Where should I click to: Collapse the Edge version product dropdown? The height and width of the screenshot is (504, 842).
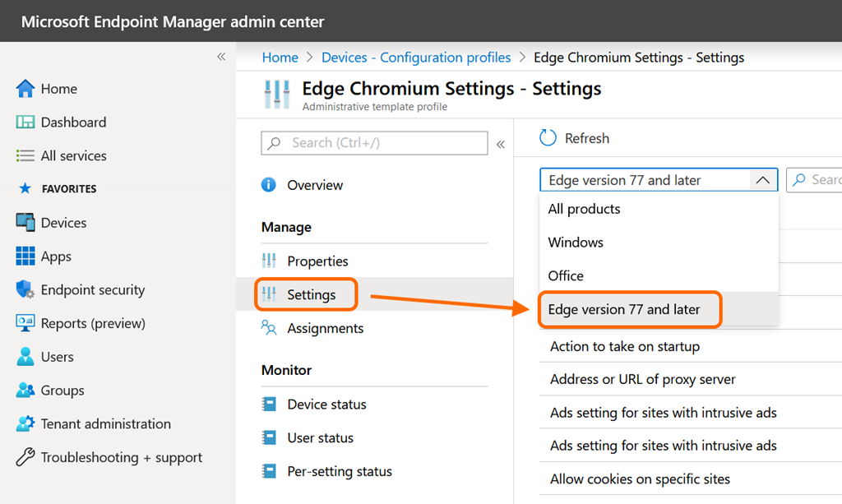point(762,180)
